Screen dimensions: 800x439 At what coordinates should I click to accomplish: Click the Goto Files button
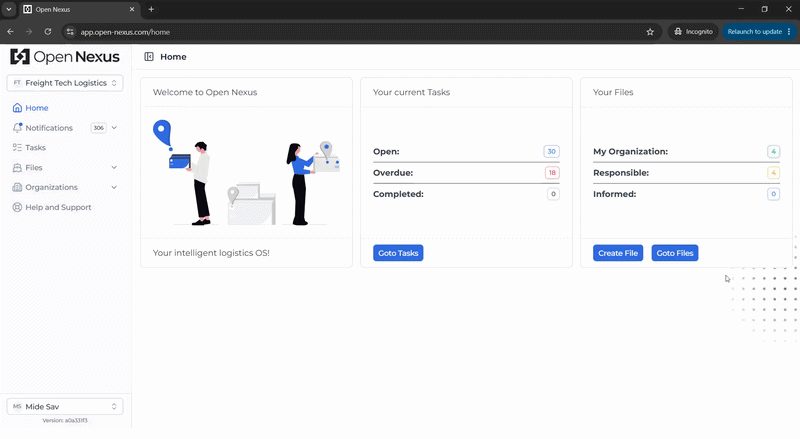click(674, 253)
